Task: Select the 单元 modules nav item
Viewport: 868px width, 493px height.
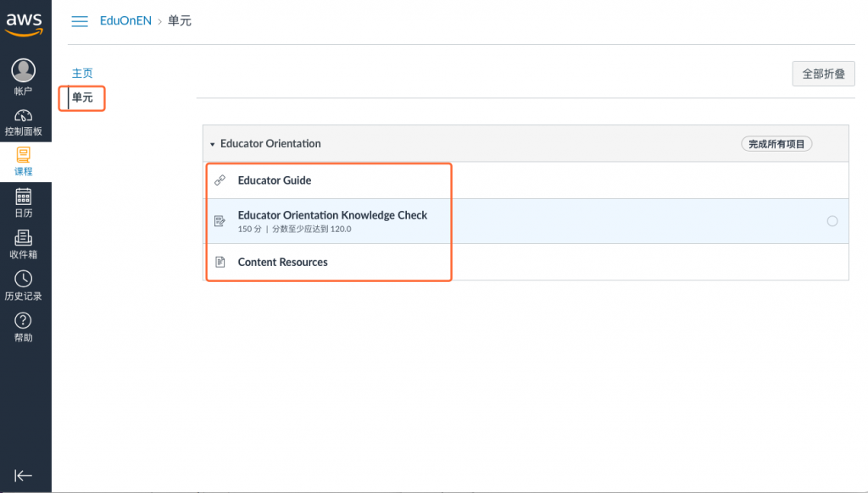Action: (x=82, y=98)
